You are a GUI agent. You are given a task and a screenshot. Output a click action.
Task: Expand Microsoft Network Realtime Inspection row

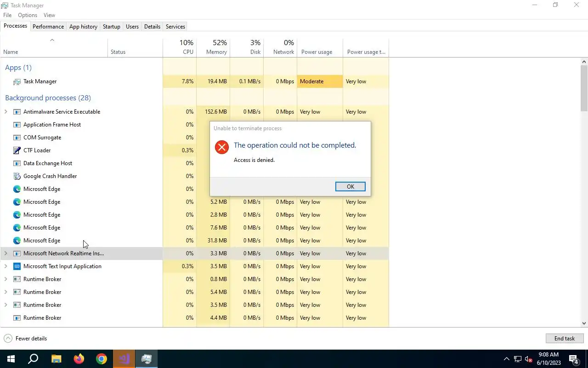tap(6, 253)
